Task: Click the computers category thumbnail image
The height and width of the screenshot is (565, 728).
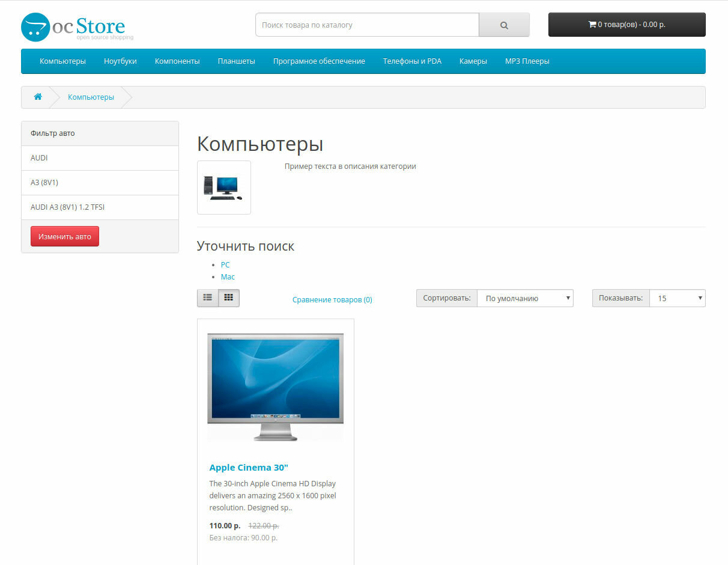Action: [223, 188]
